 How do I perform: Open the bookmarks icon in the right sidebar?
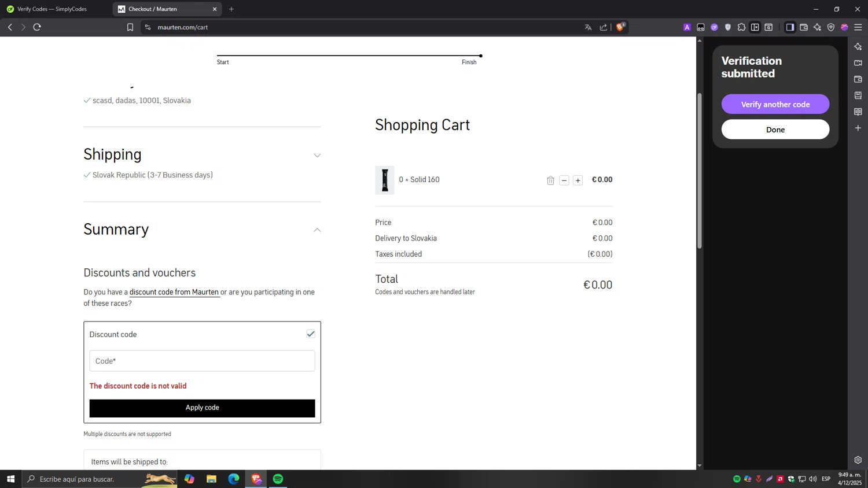pos(858,95)
